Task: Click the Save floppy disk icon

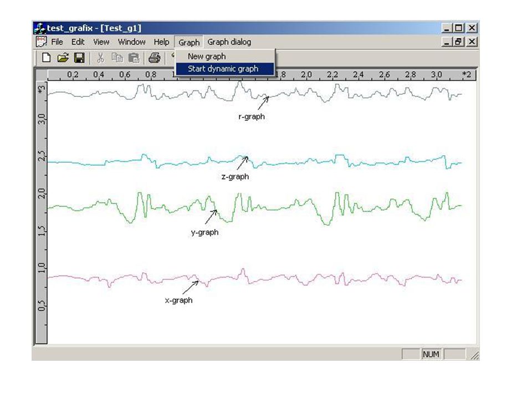Action: pyautogui.click(x=79, y=58)
